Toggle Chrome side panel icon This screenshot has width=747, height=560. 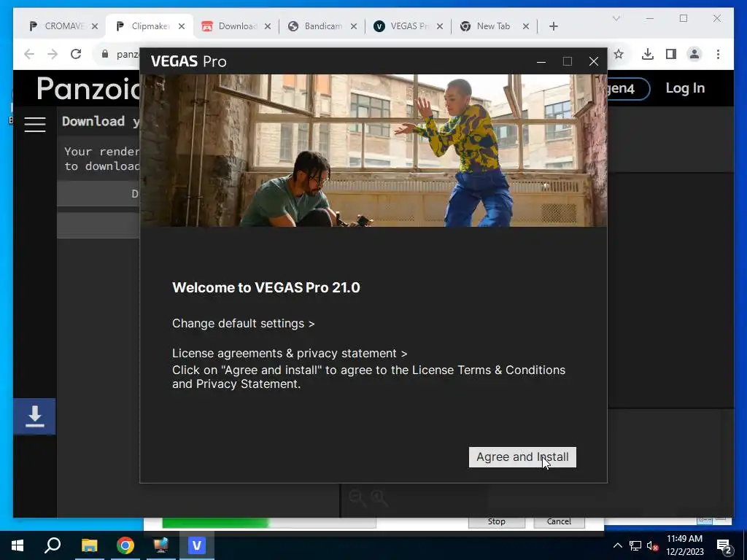point(671,54)
